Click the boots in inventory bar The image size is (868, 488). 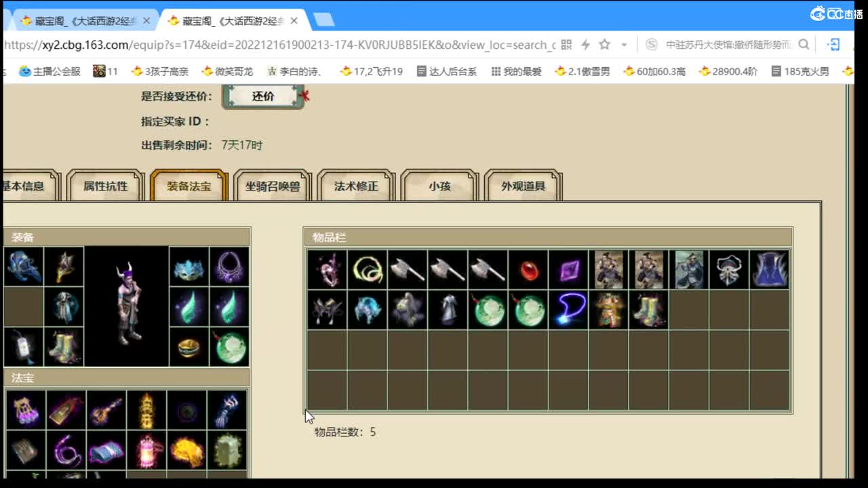point(648,310)
